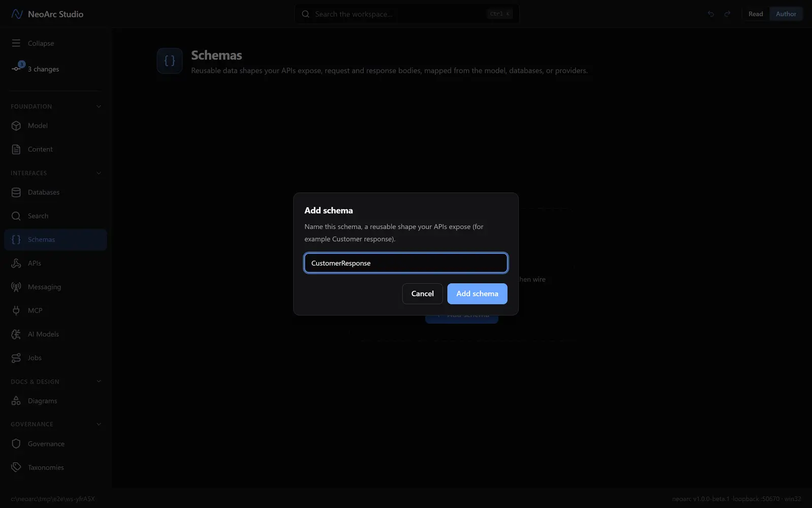This screenshot has height=508, width=812.
Task: Confirm with the Add schema dialog button
Action: pyautogui.click(x=477, y=294)
